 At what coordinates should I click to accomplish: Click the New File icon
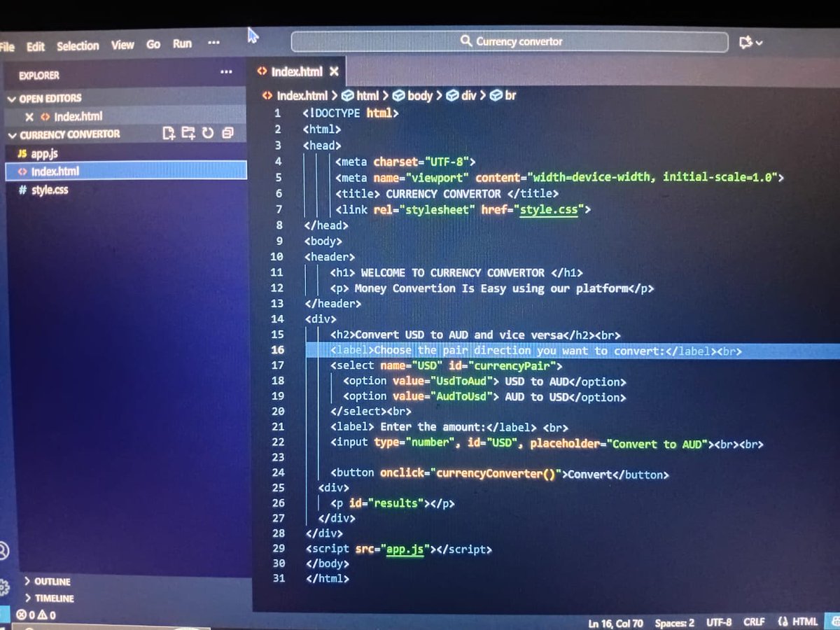(169, 133)
